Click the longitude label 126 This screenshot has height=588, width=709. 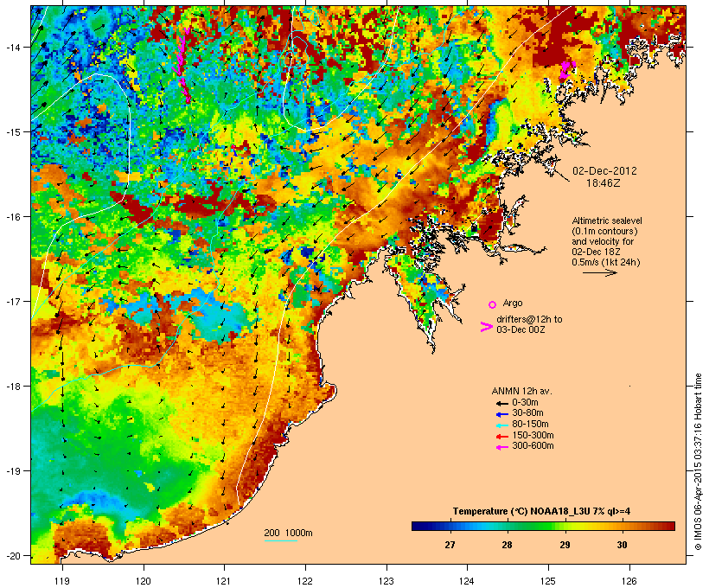pyautogui.click(x=629, y=581)
